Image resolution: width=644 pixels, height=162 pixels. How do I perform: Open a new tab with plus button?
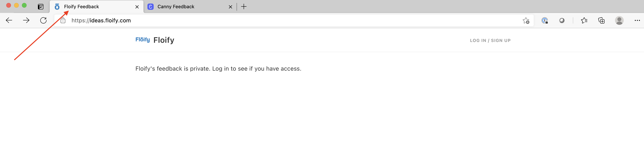pyautogui.click(x=244, y=7)
